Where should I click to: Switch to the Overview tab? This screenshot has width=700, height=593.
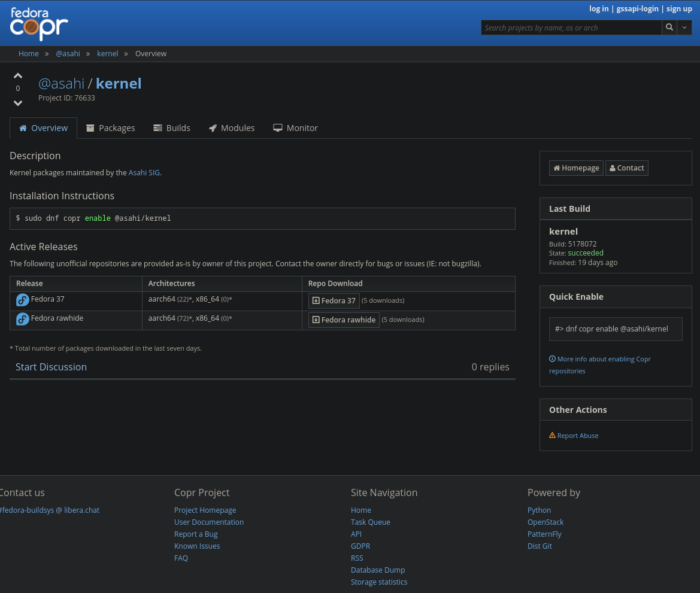coord(43,128)
